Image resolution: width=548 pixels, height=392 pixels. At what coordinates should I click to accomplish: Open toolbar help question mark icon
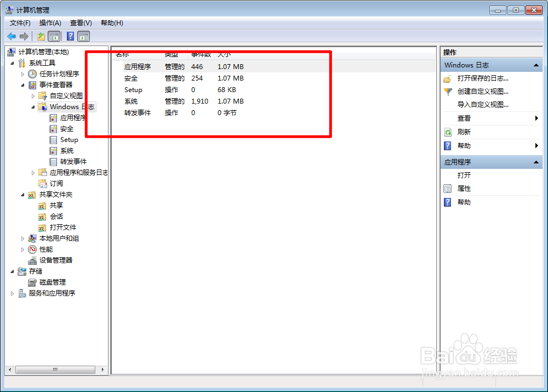pyautogui.click(x=70, y=36)
